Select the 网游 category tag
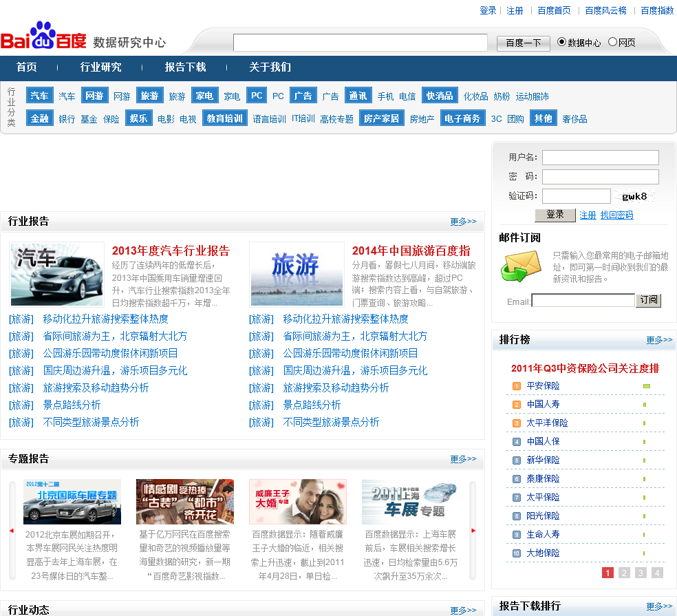The image size is (677, 616). click(94, 96)
